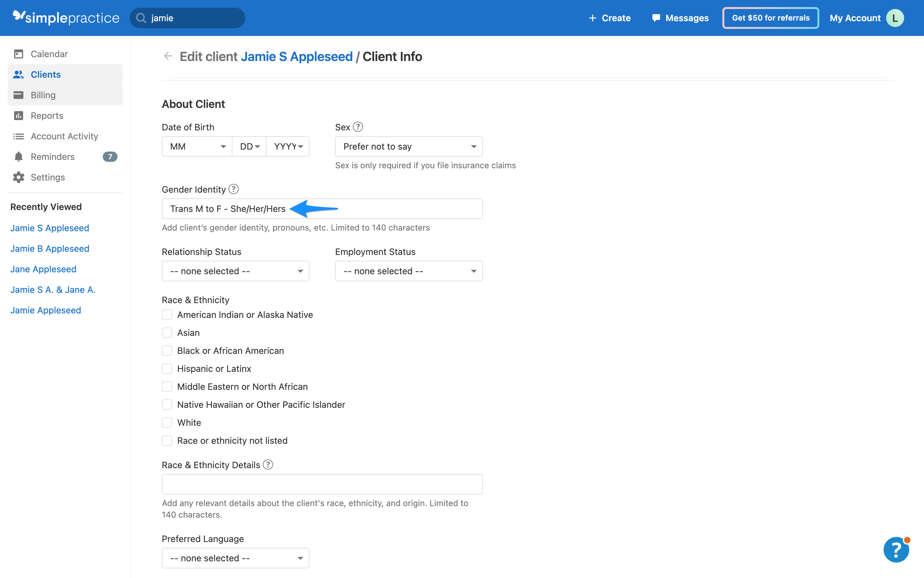Expand the Relationship Status dropdown

[235, 271]
